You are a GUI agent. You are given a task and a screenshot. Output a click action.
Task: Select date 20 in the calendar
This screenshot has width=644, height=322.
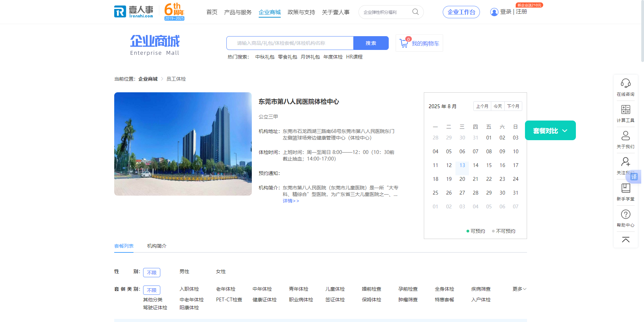[462, 179]
